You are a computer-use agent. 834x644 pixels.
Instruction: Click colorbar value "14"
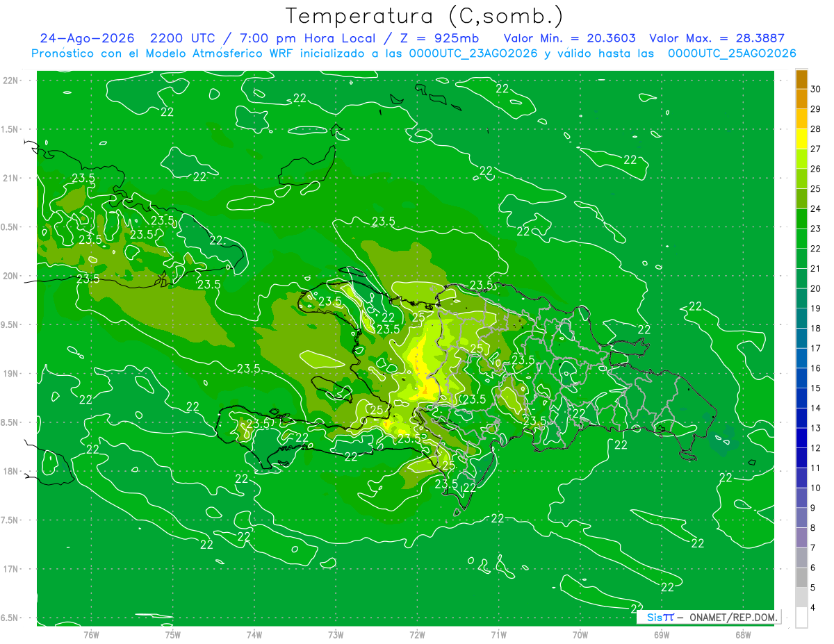click(817, 408)
